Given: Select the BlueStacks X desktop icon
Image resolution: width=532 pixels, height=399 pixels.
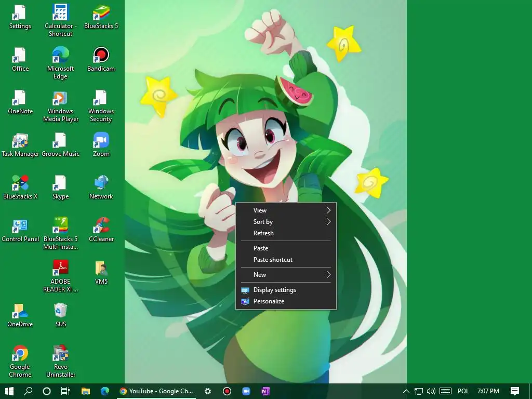Looking at the screenshot, I should (x=20, y=187).
